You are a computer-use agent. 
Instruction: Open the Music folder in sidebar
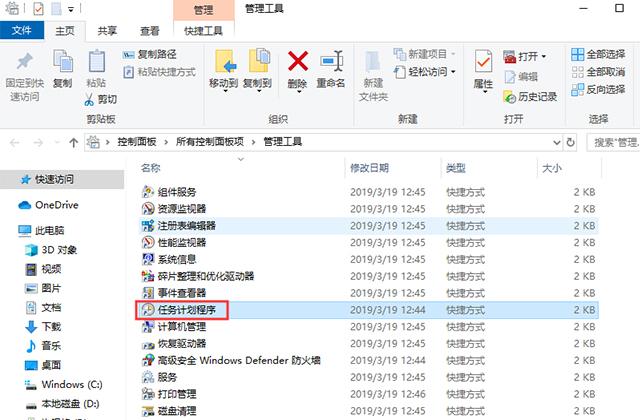pos(43,346)
